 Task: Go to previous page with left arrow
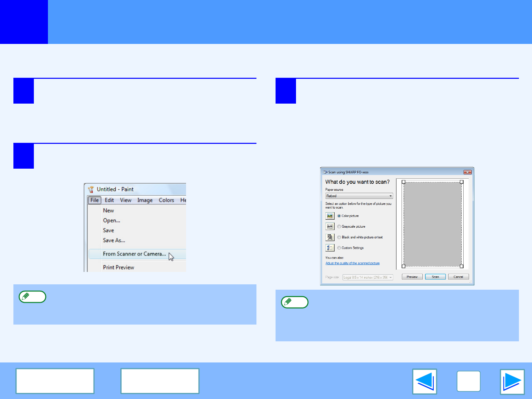[424, 381]
